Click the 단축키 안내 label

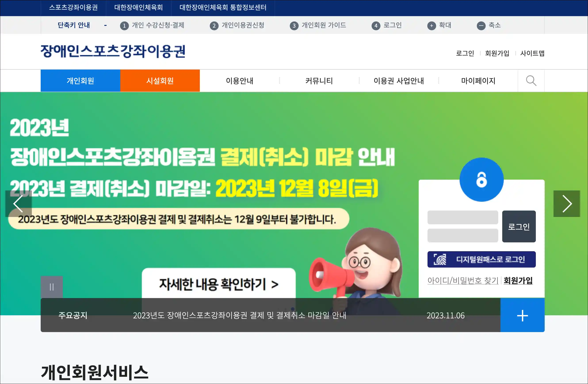tap(74, 25)
